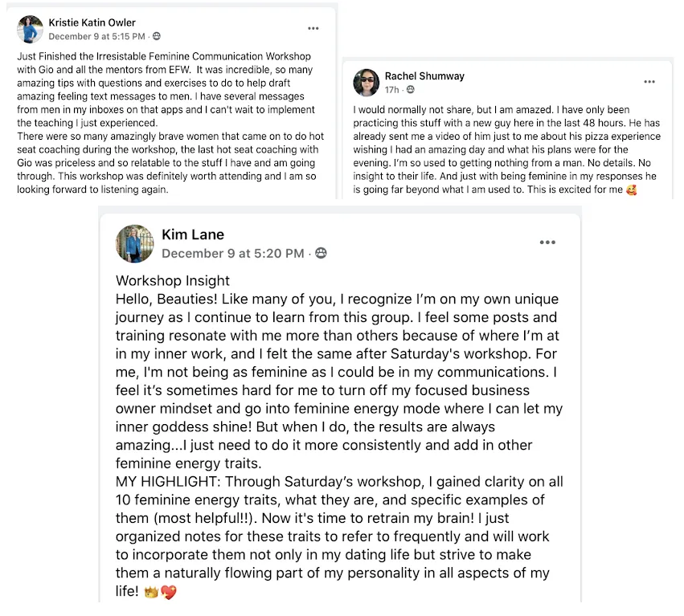Click audience icon next to Kim Lane's date

(x=321, y=253)
